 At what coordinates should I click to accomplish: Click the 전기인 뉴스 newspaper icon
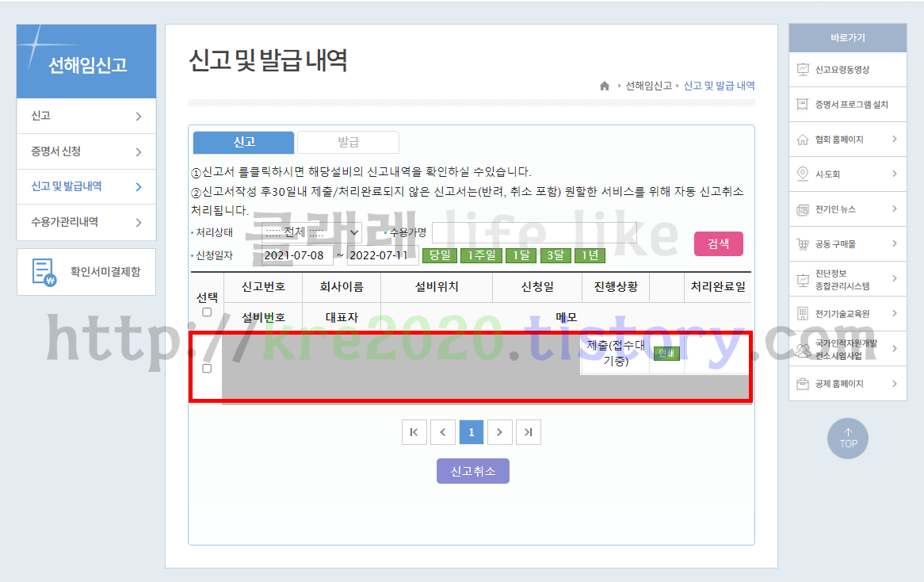(803, 209)
